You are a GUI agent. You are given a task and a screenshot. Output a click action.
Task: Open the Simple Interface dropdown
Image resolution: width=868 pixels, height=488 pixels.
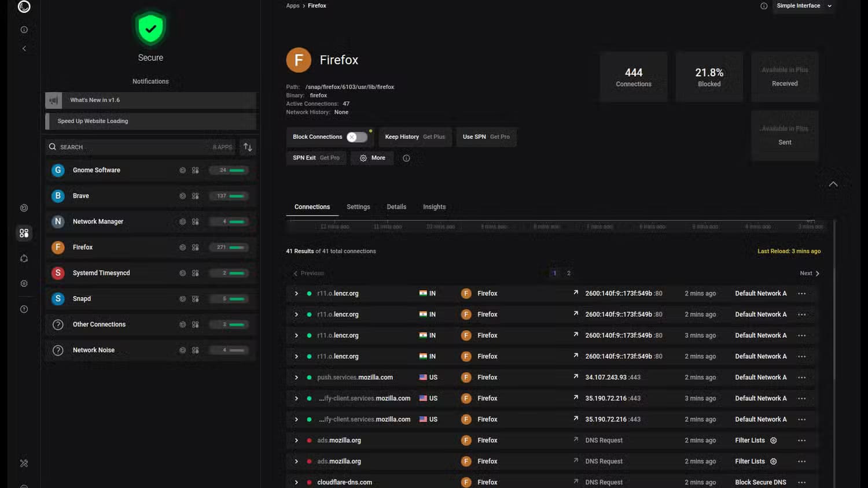(x=803, y=6)
